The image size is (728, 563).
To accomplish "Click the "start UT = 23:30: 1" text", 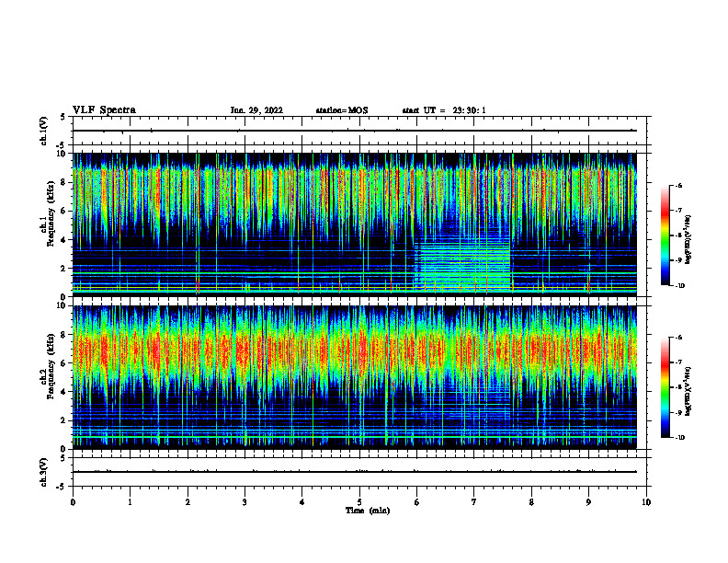I will click(x=444, y=110).
